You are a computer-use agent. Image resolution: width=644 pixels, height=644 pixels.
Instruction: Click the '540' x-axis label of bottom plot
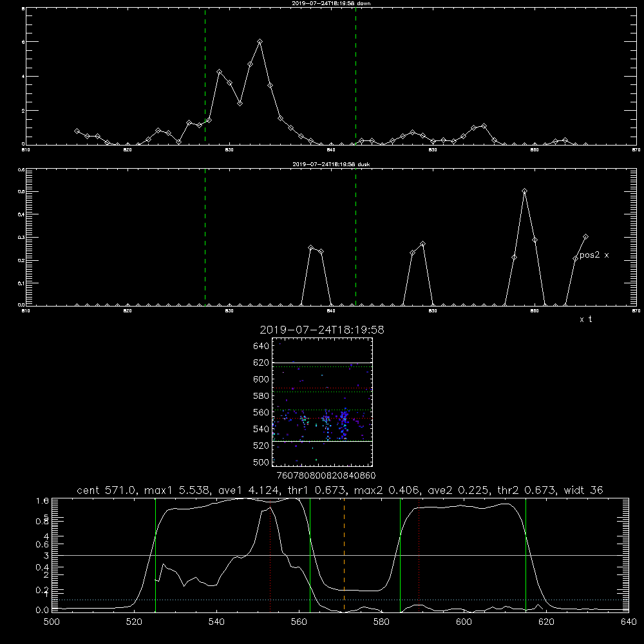[216, 622]
